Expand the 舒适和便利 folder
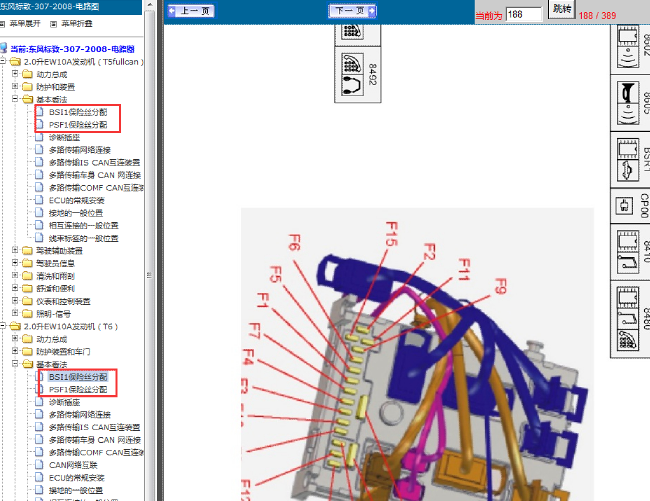 15,288
